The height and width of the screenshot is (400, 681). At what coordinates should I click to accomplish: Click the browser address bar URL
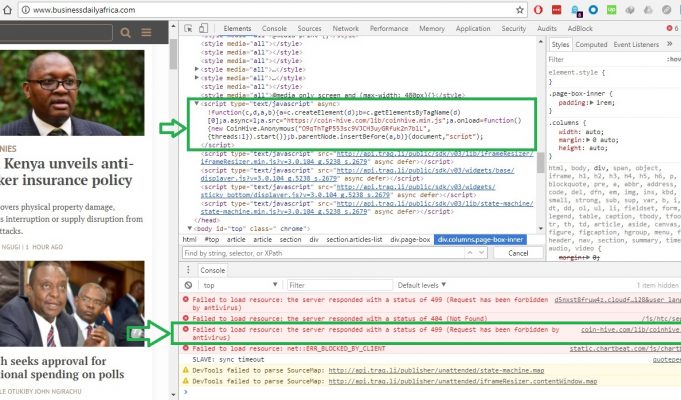[84, 10]
